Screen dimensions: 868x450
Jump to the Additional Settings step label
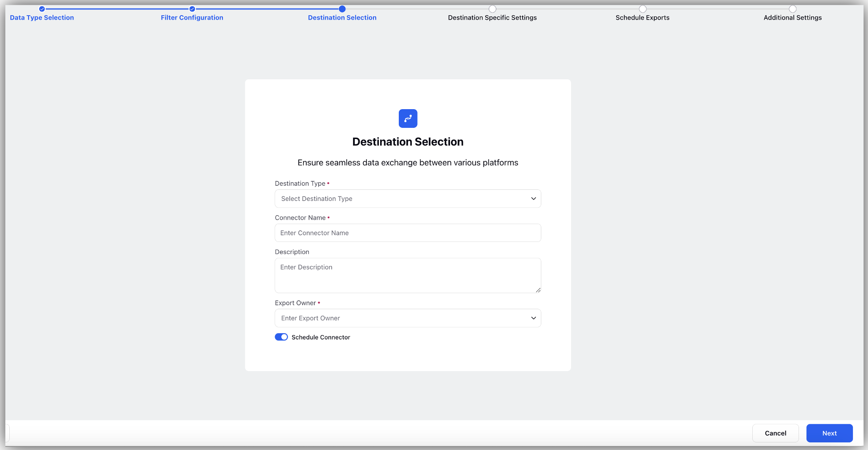tap(793, 18)
